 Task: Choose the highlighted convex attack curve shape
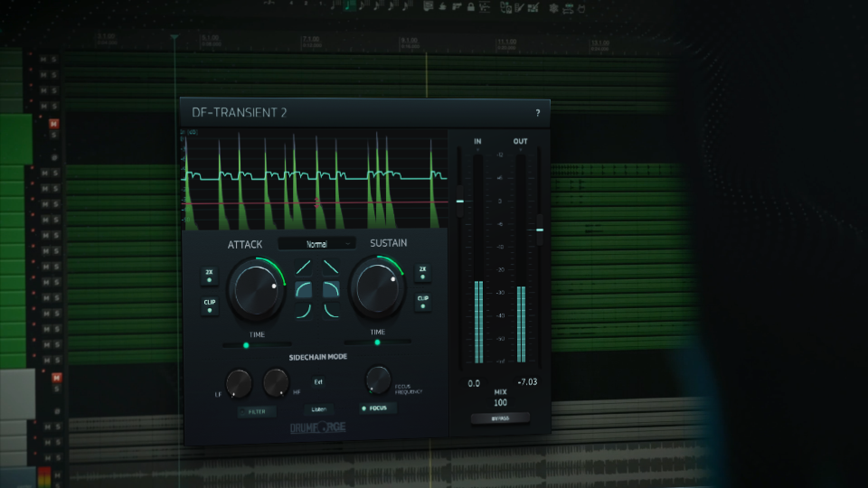click(305, 289)
